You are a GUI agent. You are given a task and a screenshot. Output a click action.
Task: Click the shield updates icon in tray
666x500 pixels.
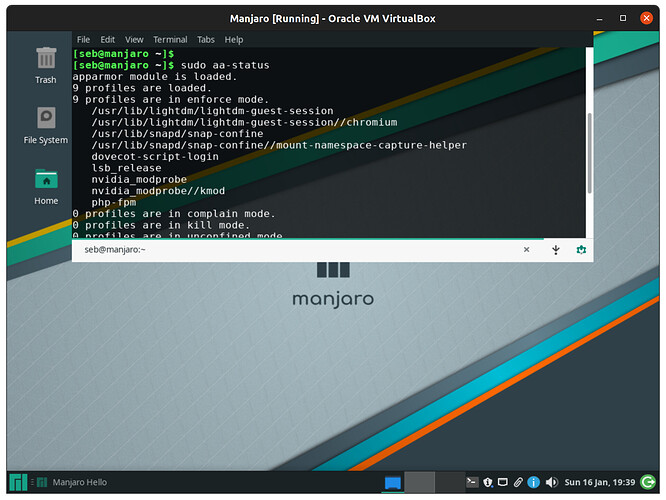coord(488,482)
